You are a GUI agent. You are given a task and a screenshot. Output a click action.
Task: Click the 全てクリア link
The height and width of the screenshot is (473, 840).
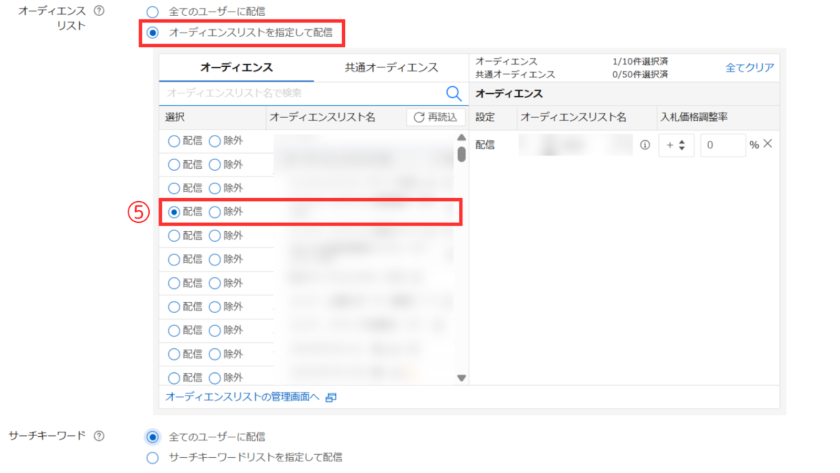[749, 67]
